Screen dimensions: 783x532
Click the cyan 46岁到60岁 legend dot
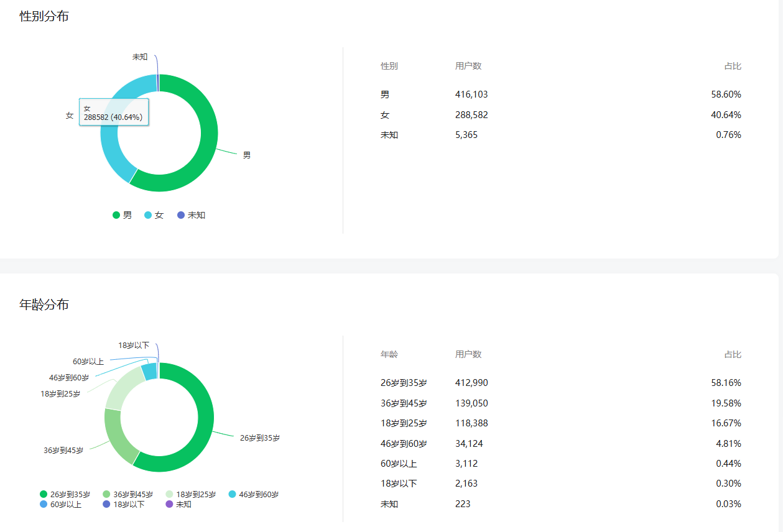(x=233, y=495)
